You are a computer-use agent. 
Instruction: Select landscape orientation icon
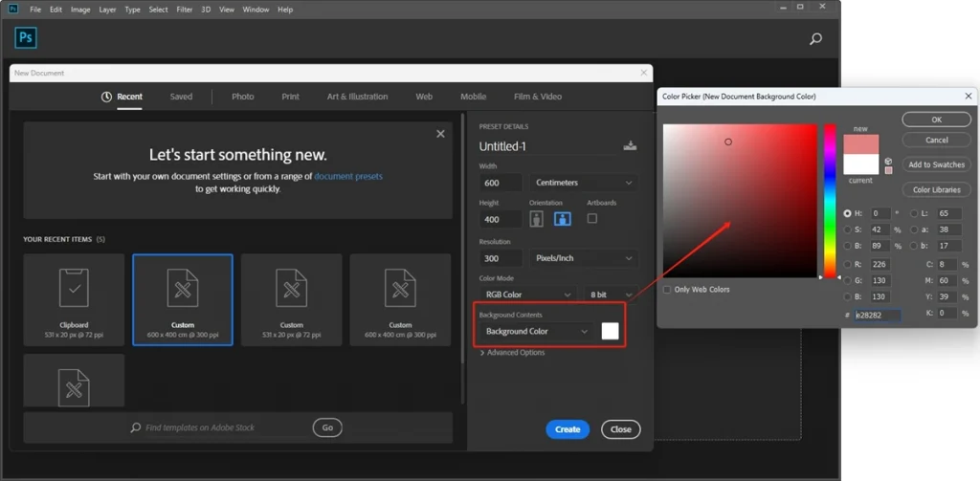(x=563, y=219)
